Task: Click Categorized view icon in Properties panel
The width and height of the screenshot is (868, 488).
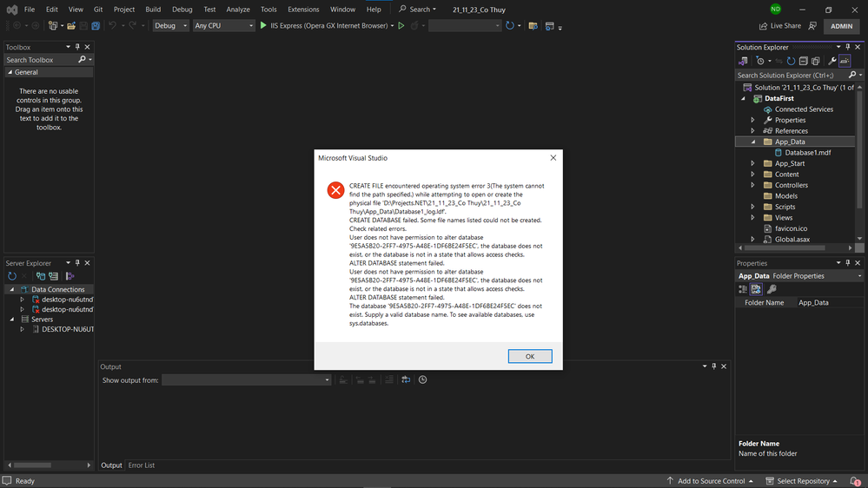Action: coord(743,289)
